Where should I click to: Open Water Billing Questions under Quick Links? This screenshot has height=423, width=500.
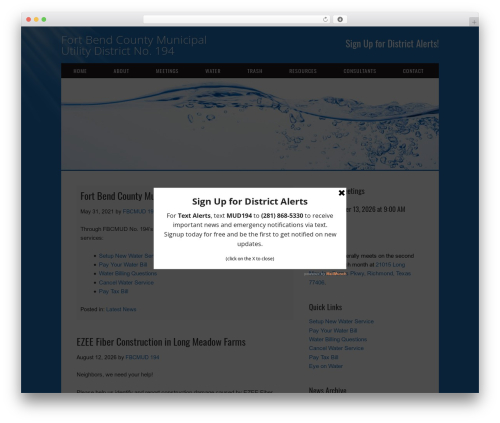tap(338, 339)
